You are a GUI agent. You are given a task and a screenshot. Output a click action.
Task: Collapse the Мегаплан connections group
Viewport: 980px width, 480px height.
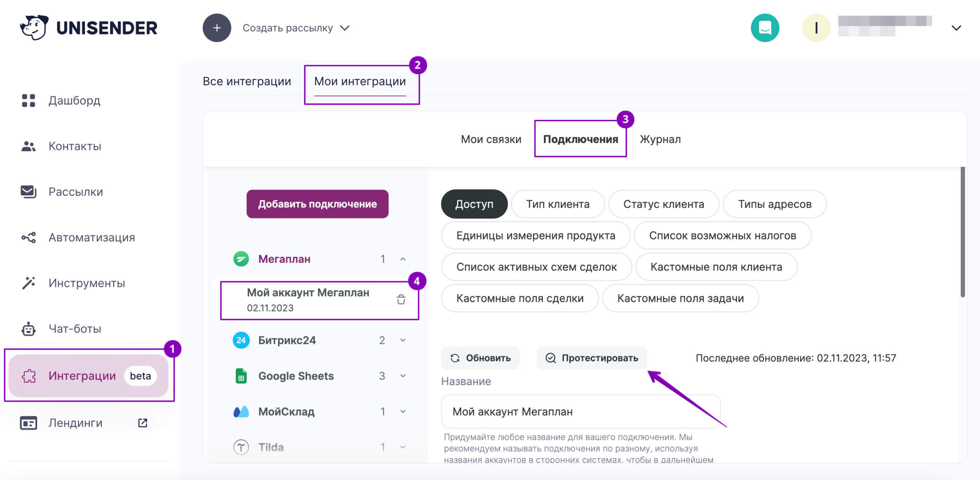[403, 259]
